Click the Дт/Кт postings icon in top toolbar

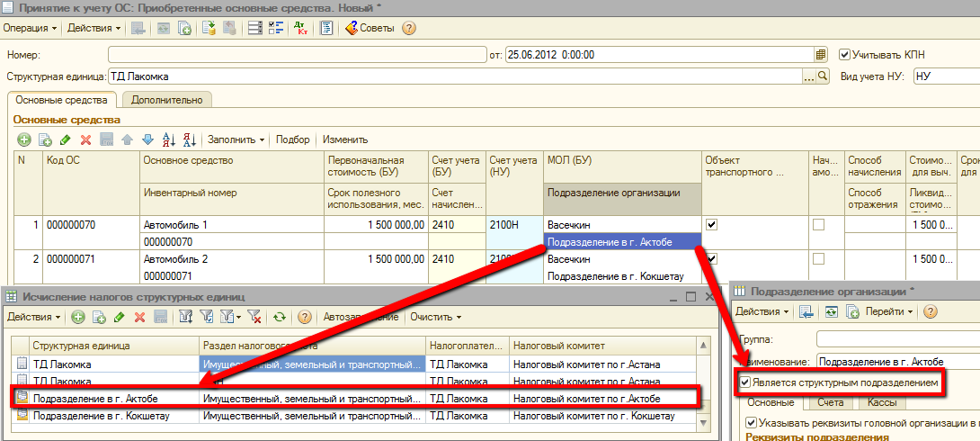[299, 28]
